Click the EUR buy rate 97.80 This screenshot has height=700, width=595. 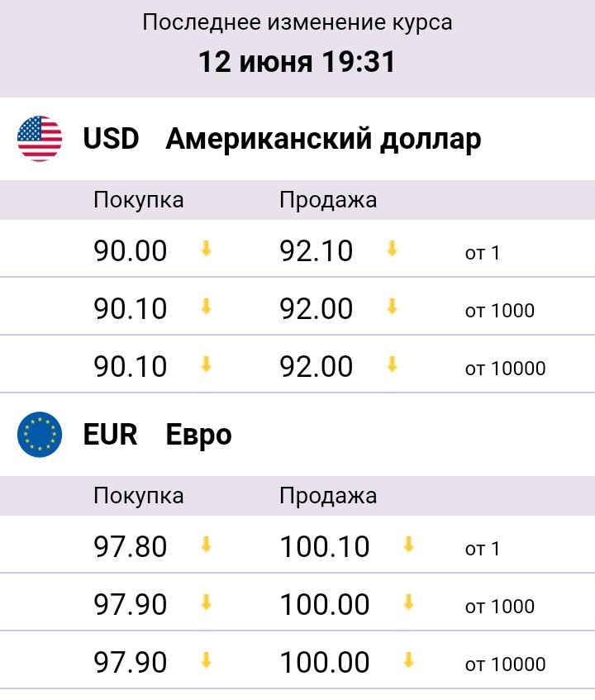[131, 546]
